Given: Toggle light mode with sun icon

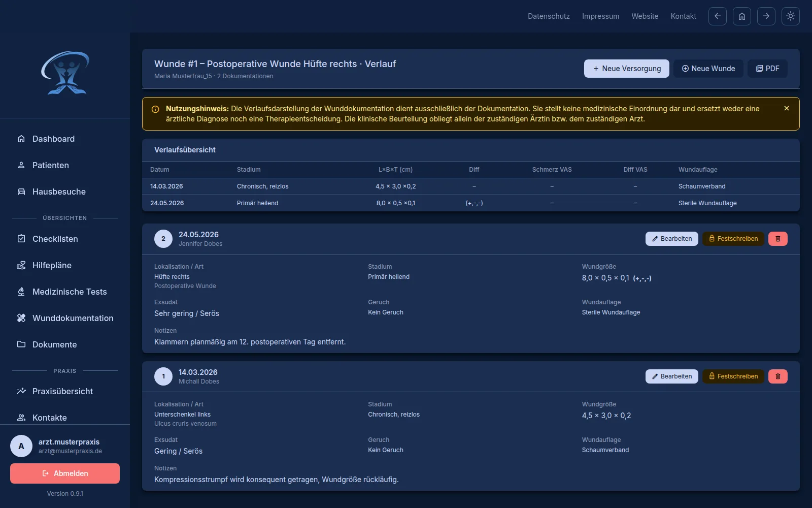Looking at the screenshot, I should pos(791,16).
